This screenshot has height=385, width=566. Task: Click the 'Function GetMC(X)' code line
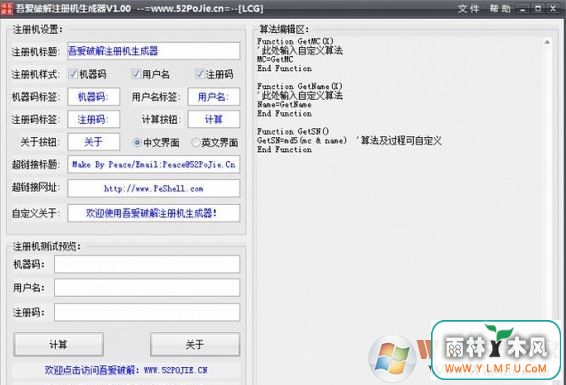coord(295,41)
